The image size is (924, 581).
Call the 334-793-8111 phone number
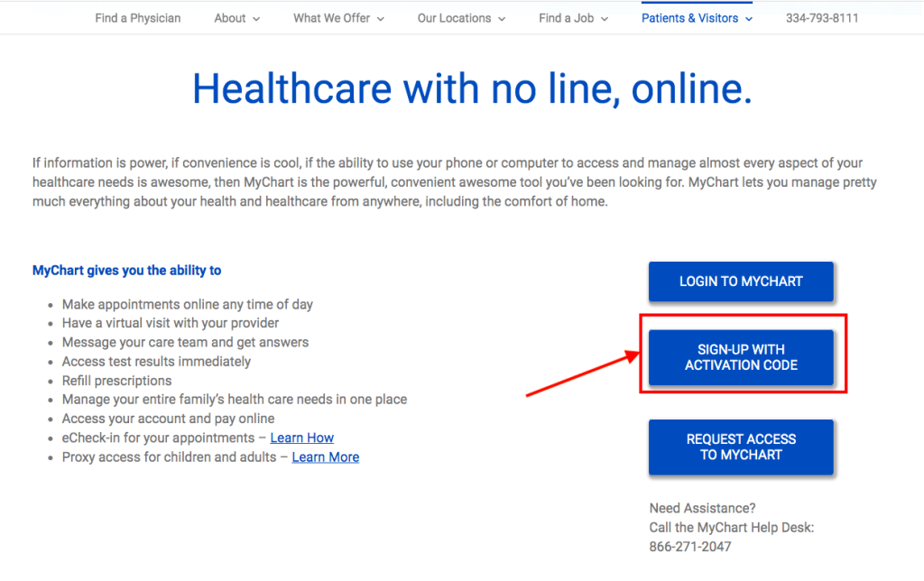click(x=822, y=18)
